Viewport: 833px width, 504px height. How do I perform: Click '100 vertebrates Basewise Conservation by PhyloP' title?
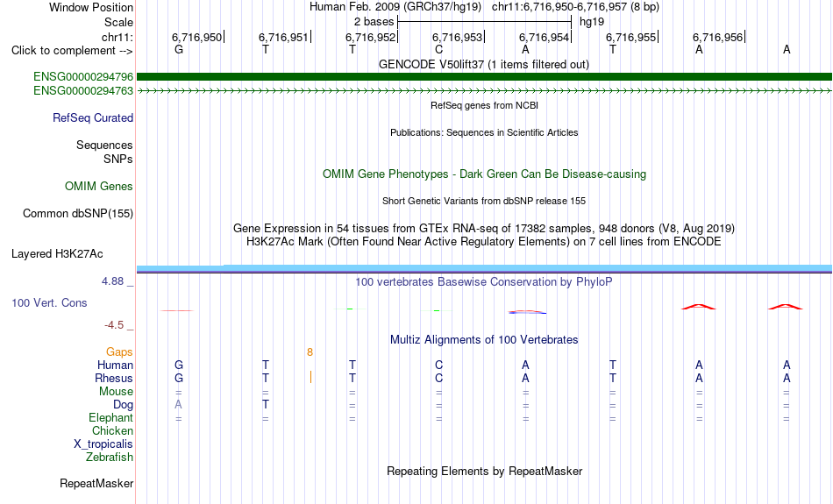484,282
